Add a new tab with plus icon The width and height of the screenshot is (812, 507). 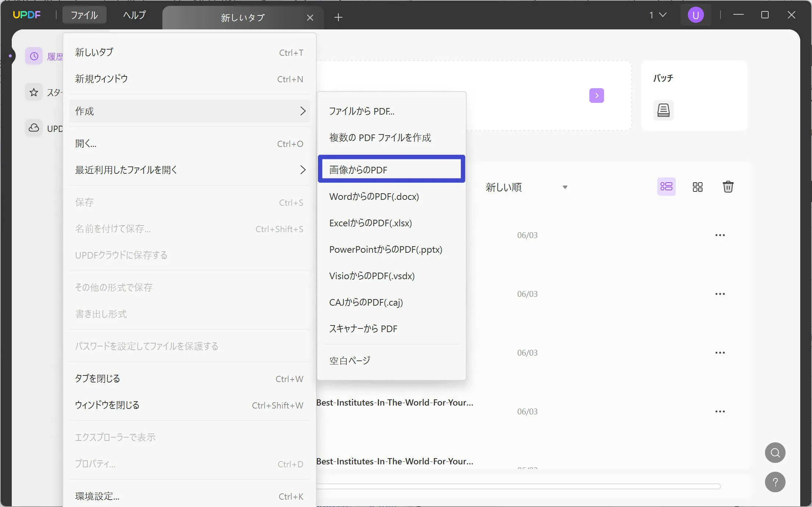[338, 17]
